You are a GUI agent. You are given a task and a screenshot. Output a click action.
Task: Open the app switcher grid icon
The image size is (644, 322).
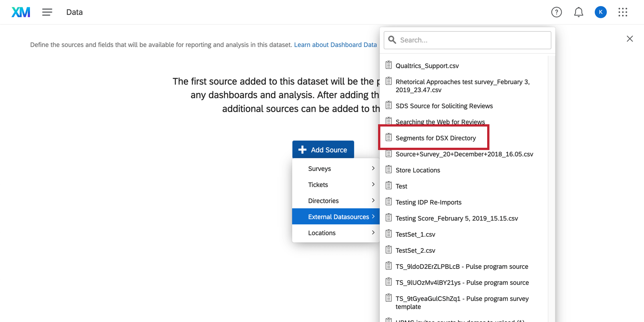pos(622,12)
